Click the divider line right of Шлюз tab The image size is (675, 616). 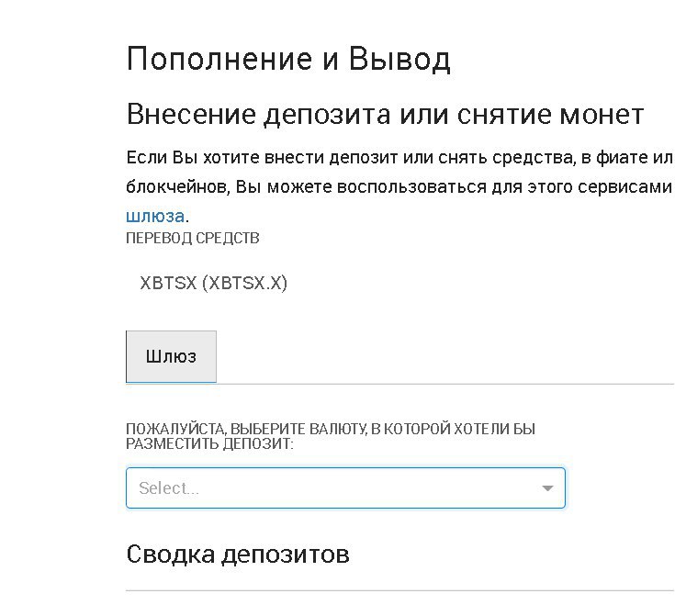[x=445, y=384]
